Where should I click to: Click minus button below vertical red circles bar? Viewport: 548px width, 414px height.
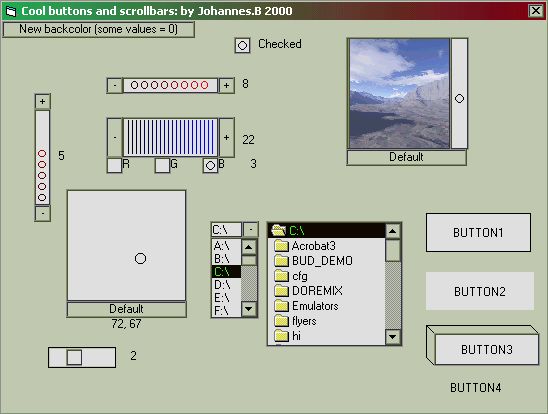(x=43, y=213)
